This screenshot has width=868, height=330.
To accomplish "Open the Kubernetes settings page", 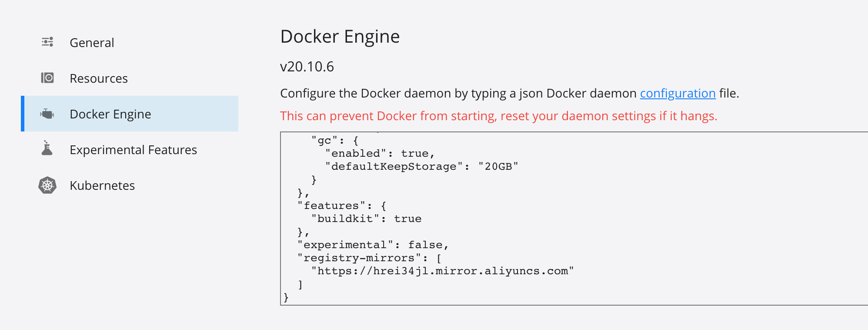I will [102, 185].
